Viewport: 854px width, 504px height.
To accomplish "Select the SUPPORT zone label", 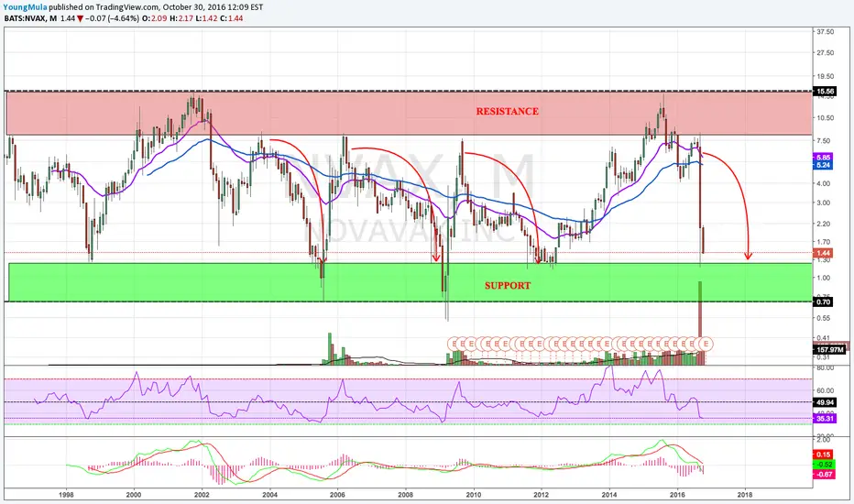I will 507,286.
